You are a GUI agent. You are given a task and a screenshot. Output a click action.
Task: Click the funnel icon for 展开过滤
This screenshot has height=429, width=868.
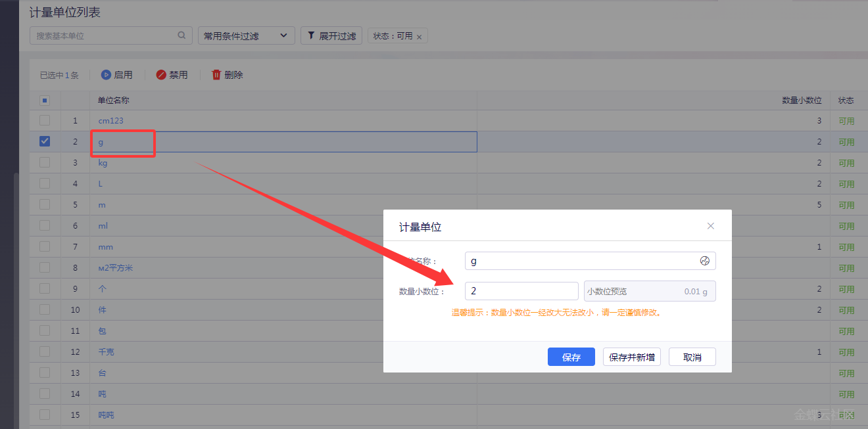click(x=311, y=35)
